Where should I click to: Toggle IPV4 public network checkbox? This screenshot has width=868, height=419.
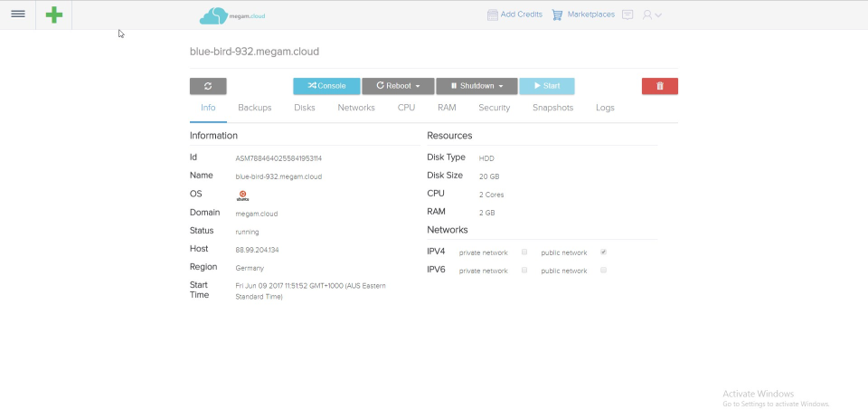point(603,252)
